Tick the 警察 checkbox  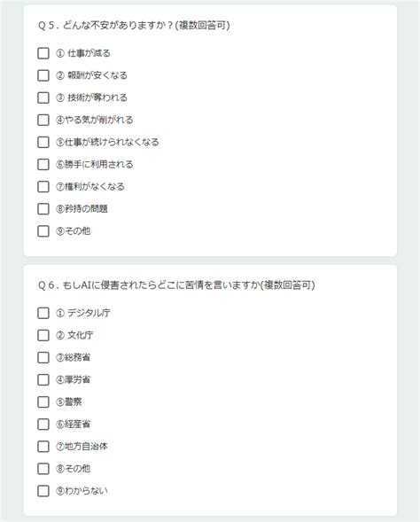43,402
